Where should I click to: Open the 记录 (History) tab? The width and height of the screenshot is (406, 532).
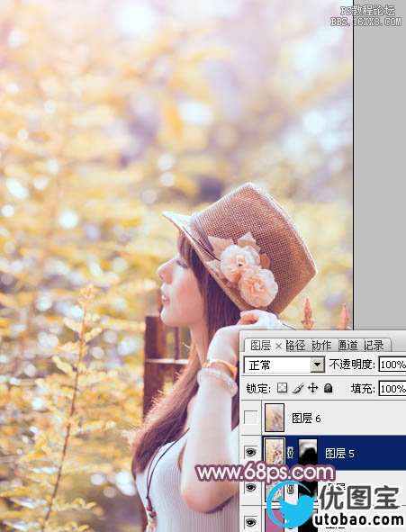tap(374, 346)
